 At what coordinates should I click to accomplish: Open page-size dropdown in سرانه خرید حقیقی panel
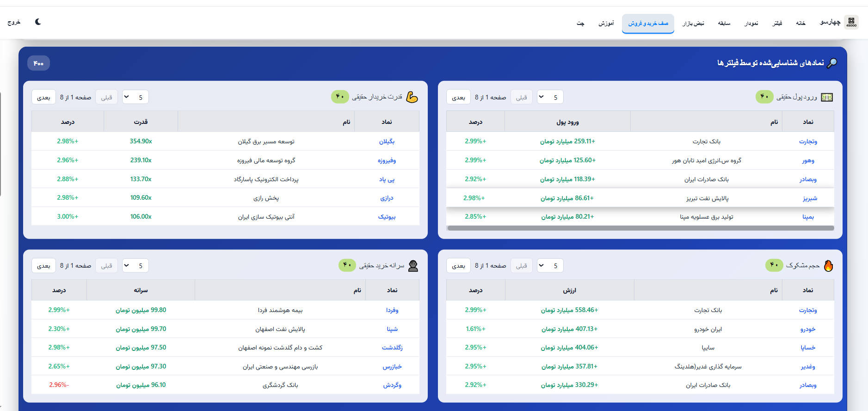(135, 265)
